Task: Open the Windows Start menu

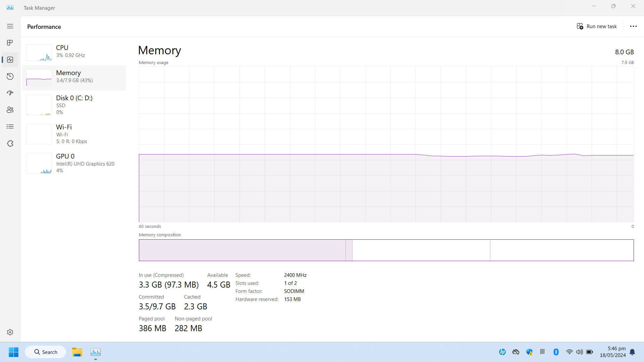Action: click(x=13, y=352)
